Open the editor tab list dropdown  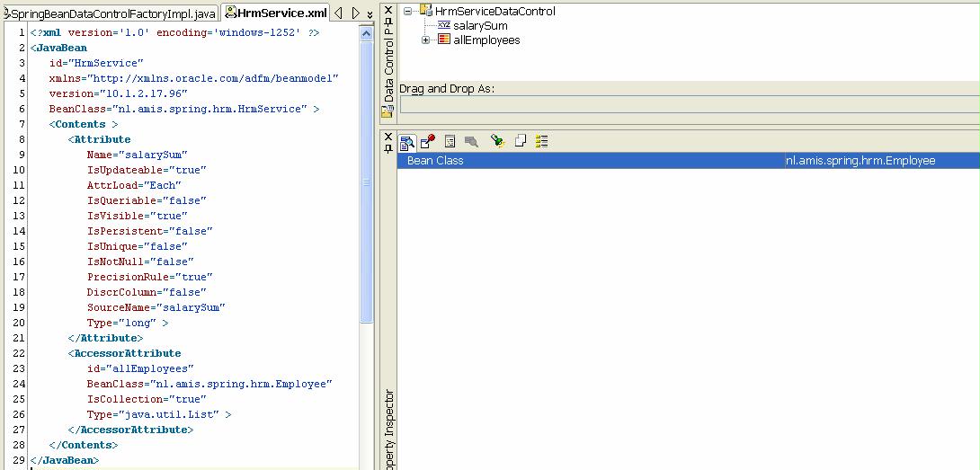click(x=370, y=13)
